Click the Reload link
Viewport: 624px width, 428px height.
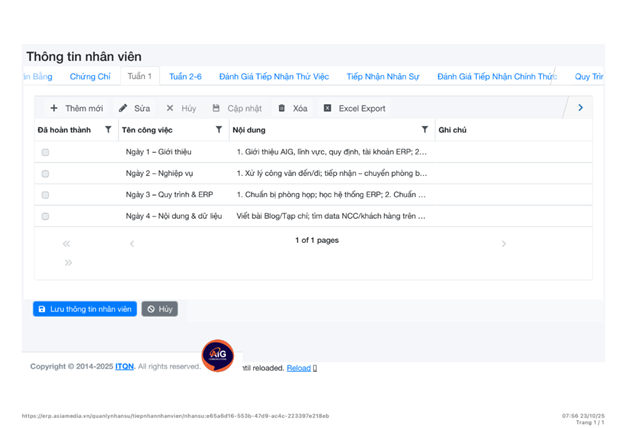click(x=298, y=368)
